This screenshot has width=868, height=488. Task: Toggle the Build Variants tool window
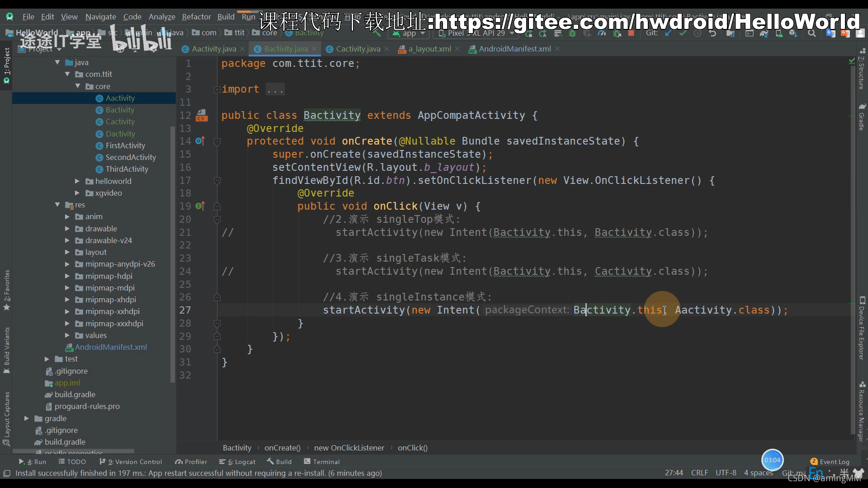pos(6,350)
